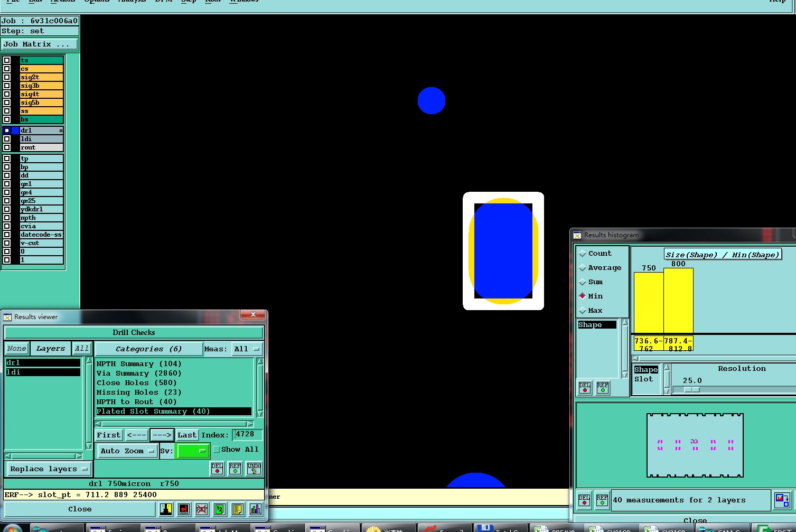Viewport: 796px width, 532px height.
Task: Click DEL icon beside '40 measurements' text
Action: click(584, 500)
